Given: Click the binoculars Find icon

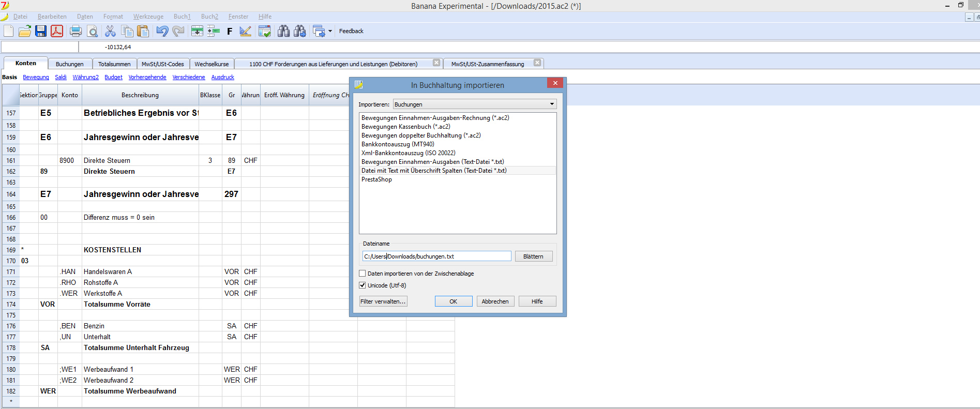Looking at the screenshot, I should 283,32.
